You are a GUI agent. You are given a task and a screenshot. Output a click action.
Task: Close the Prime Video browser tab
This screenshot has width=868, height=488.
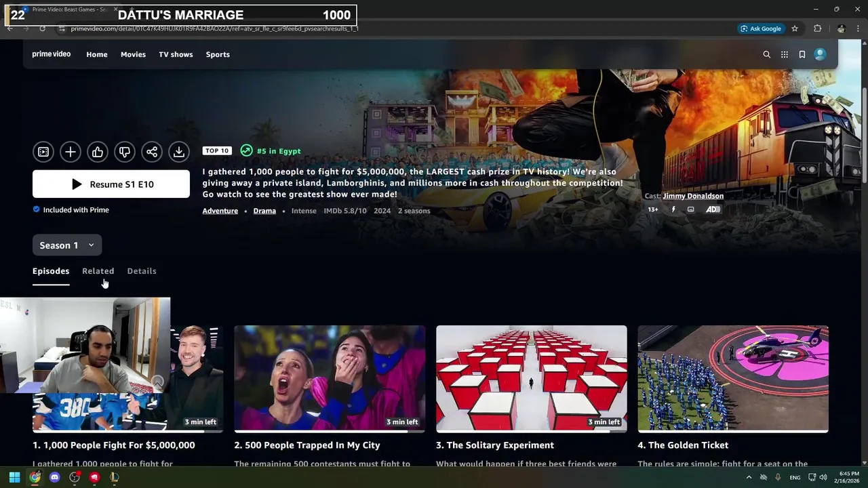[115, 9]
